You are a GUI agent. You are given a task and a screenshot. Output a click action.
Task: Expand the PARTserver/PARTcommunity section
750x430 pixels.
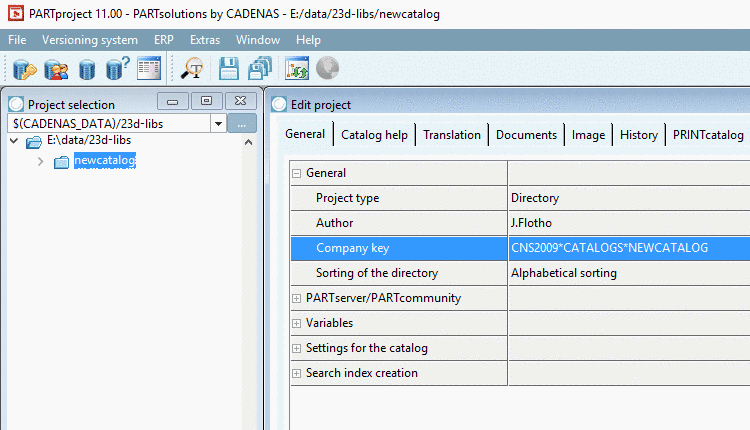[x=297, y=298]
